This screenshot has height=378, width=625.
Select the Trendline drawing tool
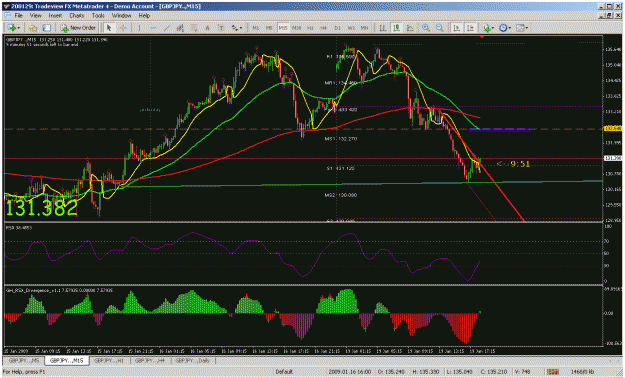(167, 28)
